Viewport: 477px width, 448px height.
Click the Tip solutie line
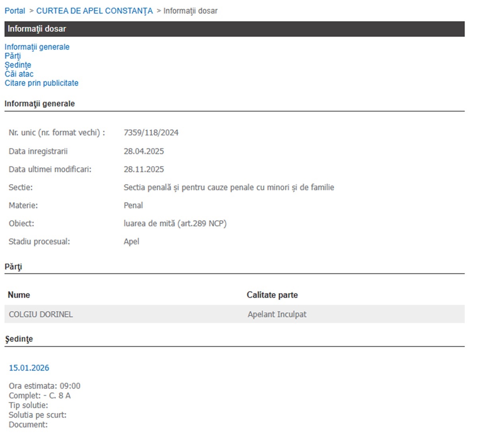(28, 405)
